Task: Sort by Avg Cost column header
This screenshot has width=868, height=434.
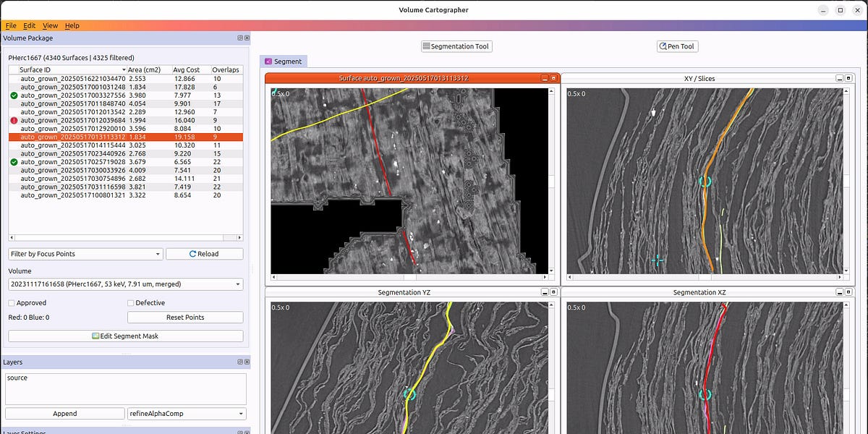Action: coord(191,69)
